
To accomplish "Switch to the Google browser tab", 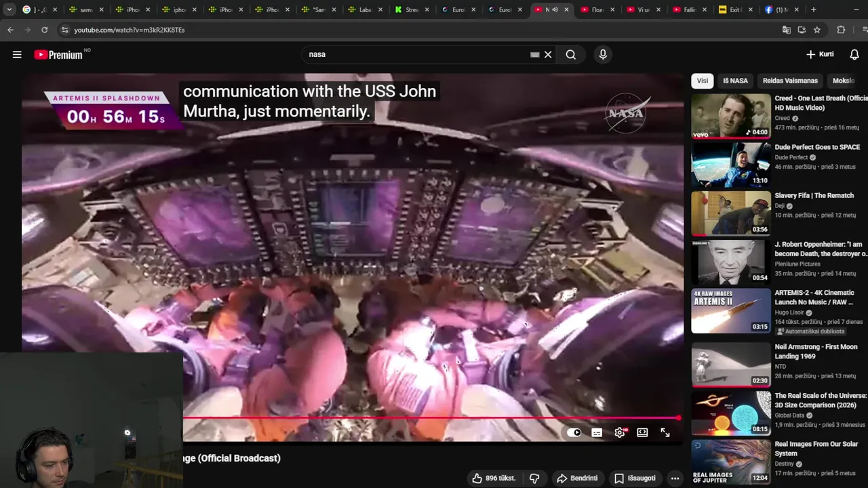I will tap(39, 9).
